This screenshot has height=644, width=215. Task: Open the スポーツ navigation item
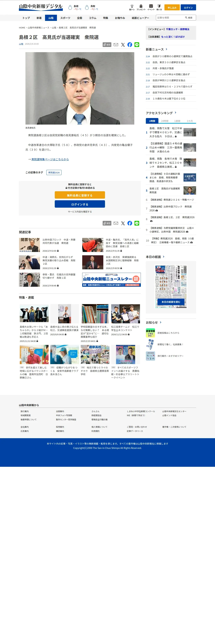coord(65,18)
